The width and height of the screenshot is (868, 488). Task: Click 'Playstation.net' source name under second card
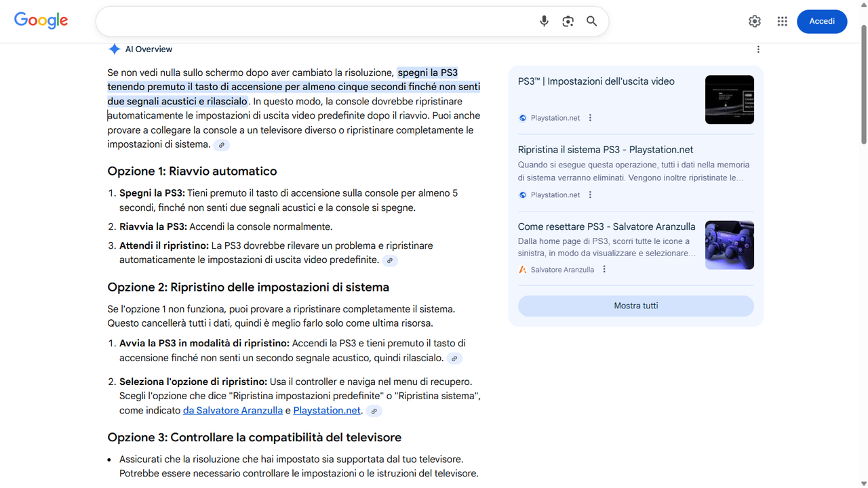555,195
